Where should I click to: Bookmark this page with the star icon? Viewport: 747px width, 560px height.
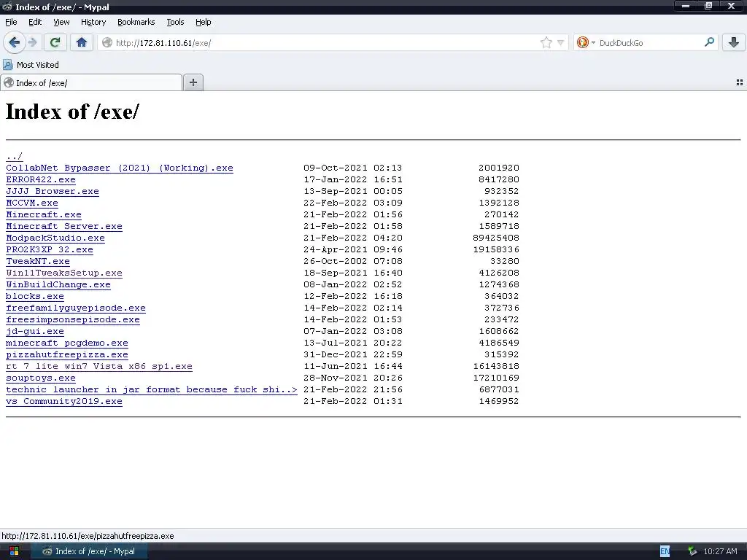pyautogui.click(x=546, y=43)
